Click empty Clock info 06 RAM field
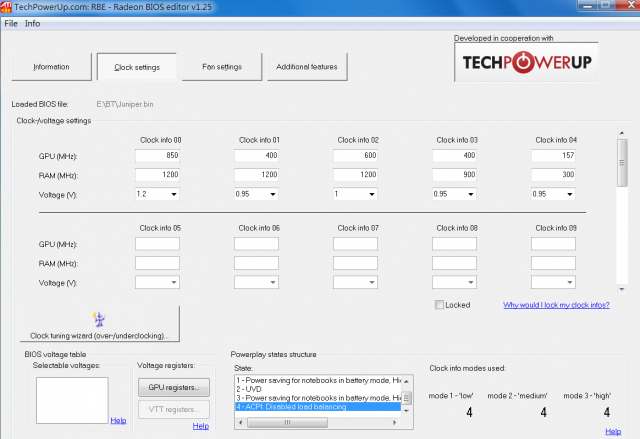 click(x=256, y=263)
